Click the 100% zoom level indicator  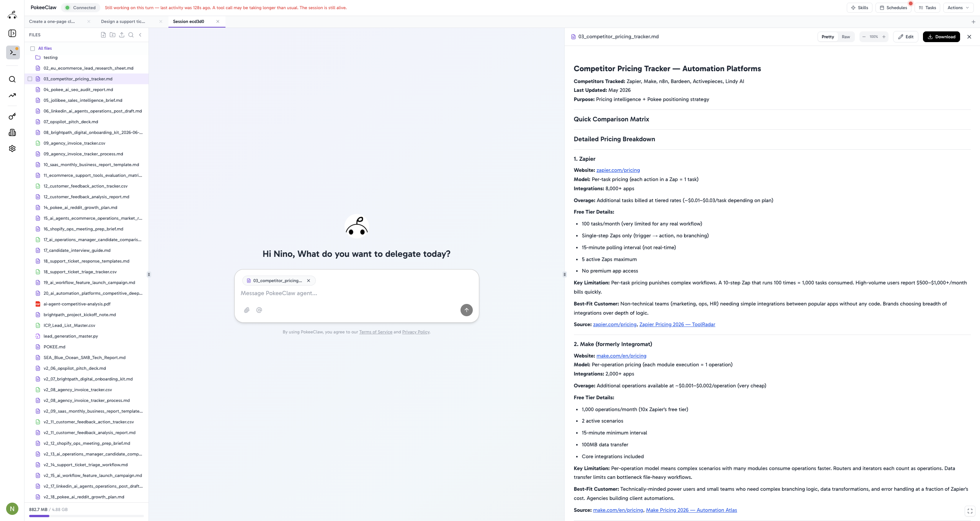874,37
